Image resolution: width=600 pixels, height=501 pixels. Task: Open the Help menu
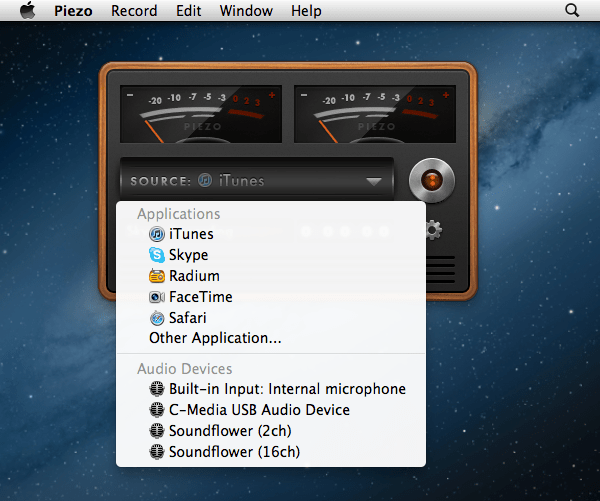306,11
